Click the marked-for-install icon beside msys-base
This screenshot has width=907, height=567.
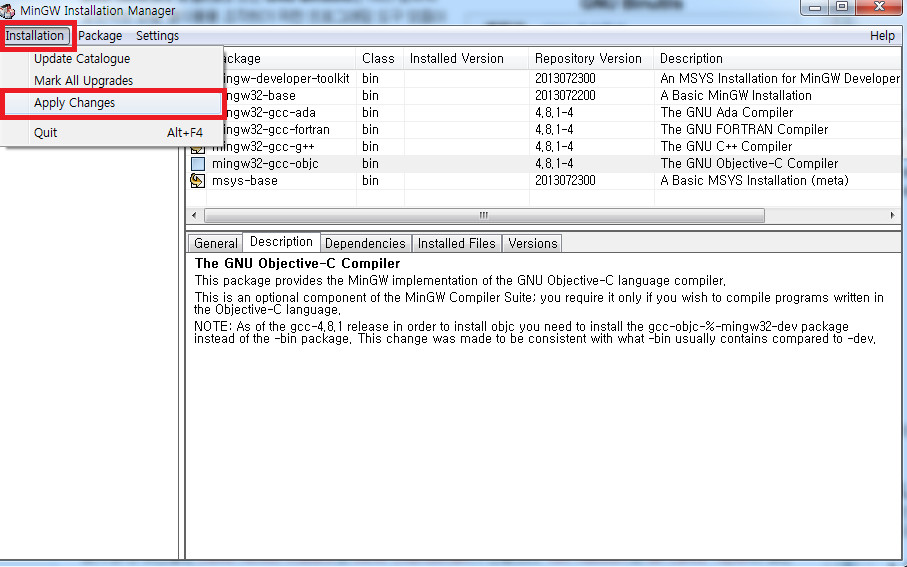(x=197, y=181)
